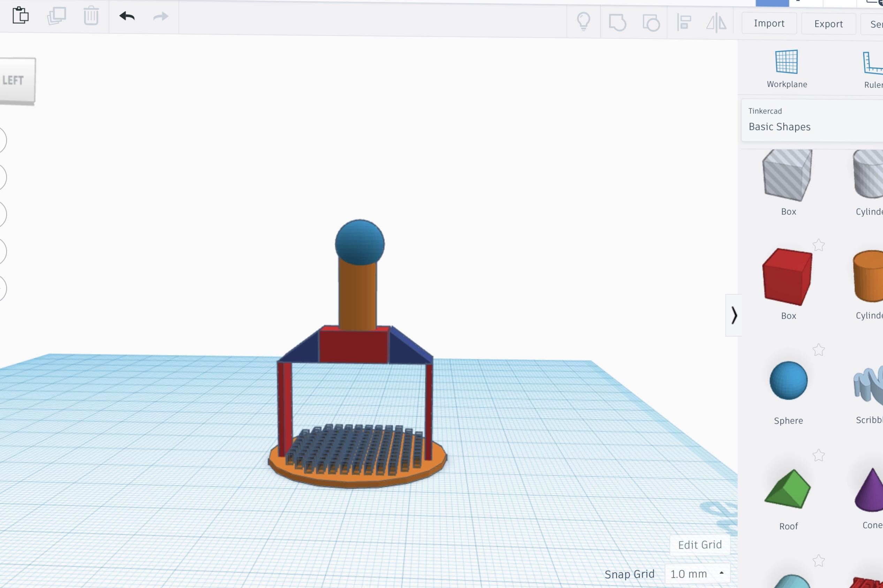Click the Mirror flip icon

click(x=716, y=23)
